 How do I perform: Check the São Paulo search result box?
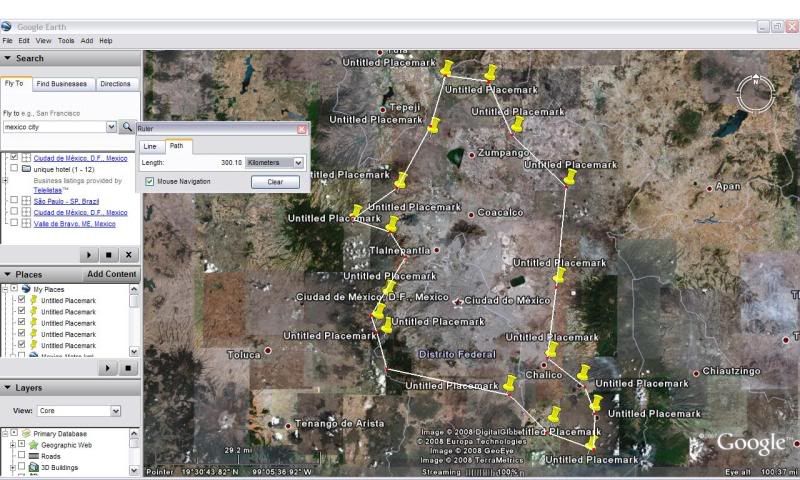click(x=13, y=201)
